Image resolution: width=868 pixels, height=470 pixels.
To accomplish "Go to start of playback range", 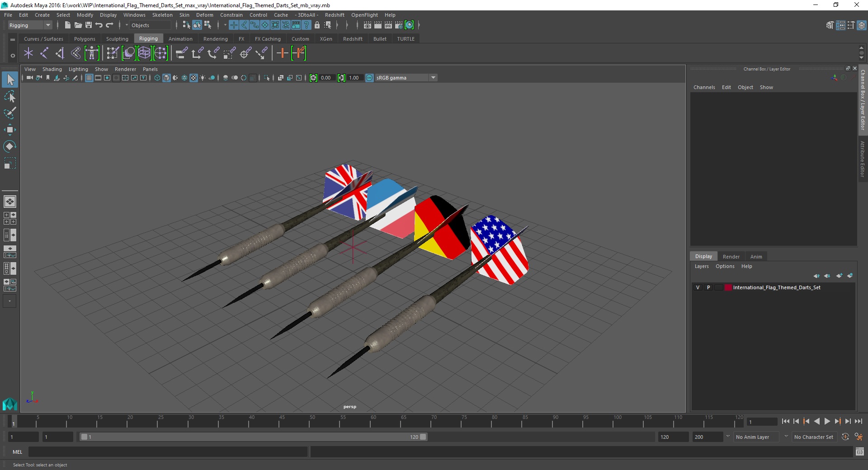I will click(x=786, y=421).
